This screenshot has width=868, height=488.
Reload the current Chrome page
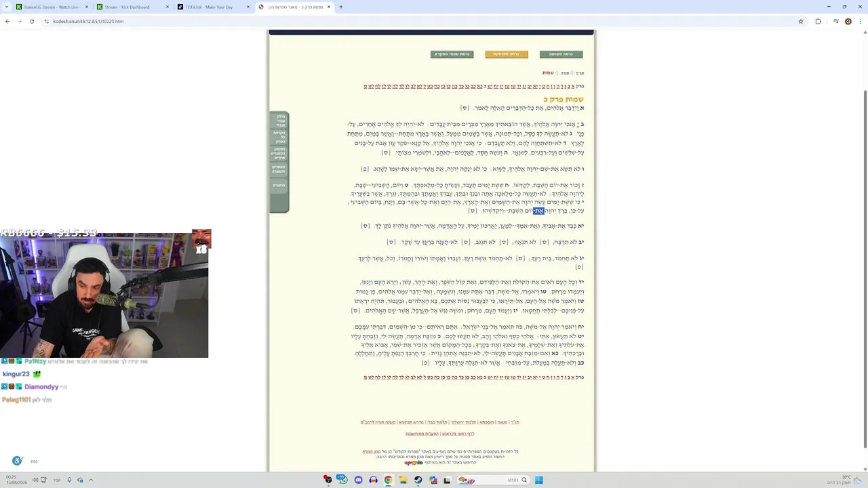31,21
